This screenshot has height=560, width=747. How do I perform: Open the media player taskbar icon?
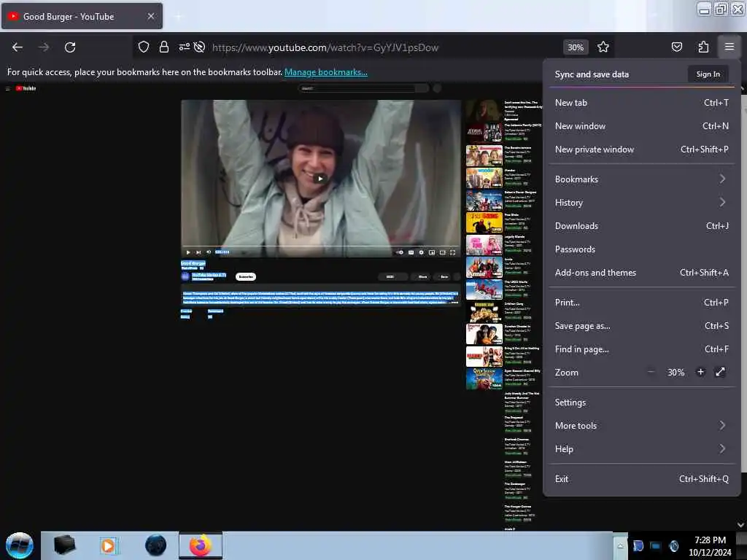pyautogui.click(x=109, y=545)
